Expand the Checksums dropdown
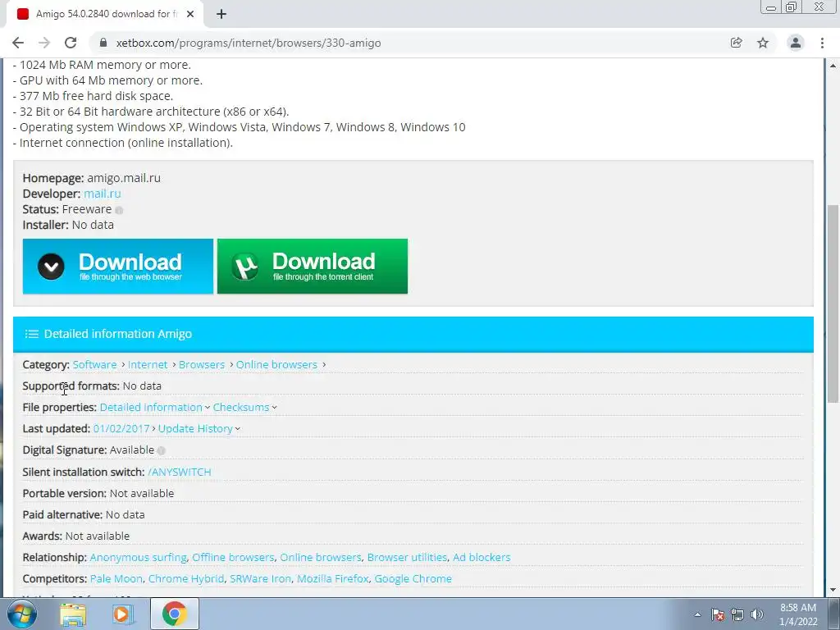This screenshot has height=630, width=840. 244,407
